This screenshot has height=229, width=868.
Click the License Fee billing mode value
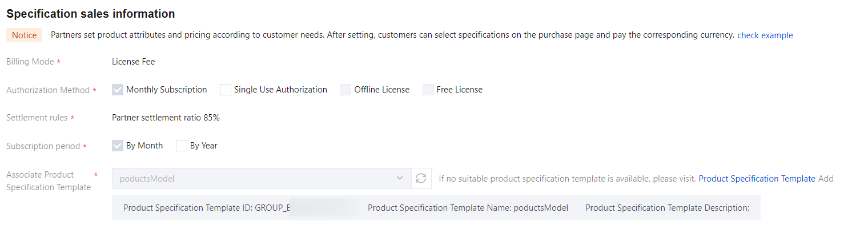[x=133, y=62]
